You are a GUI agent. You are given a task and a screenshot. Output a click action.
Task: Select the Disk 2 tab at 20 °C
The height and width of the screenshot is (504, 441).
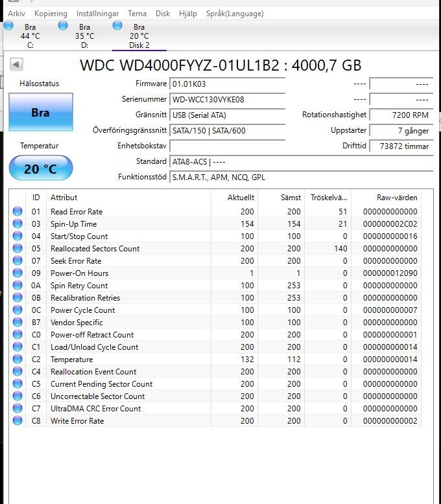coord(139,36)
